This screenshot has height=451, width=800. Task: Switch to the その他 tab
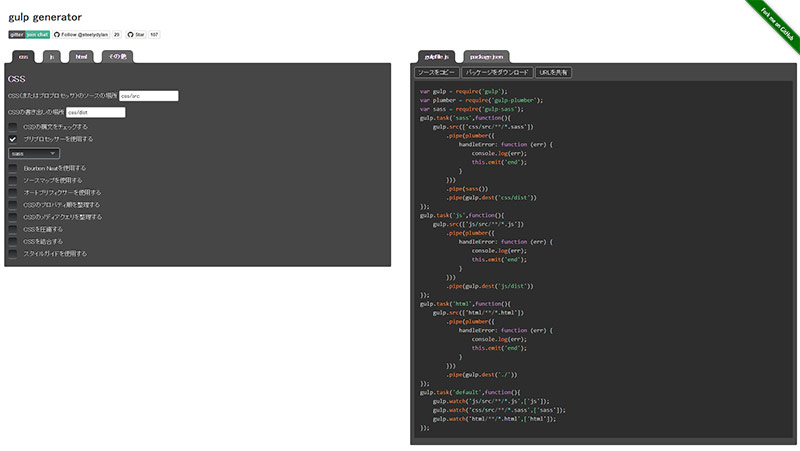click(x=117, y=57)
